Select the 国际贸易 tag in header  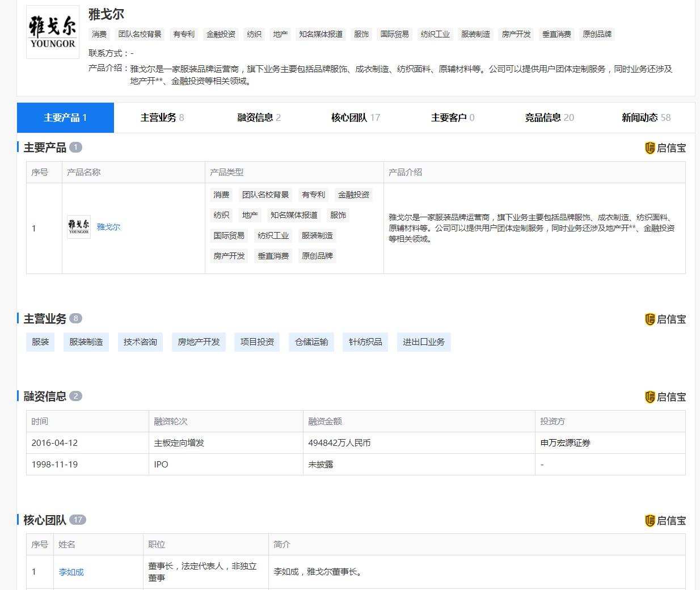395,34
